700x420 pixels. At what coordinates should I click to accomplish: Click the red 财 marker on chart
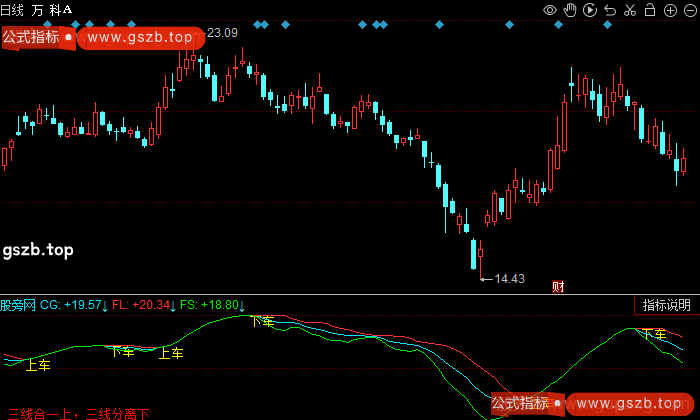[558, 287]
